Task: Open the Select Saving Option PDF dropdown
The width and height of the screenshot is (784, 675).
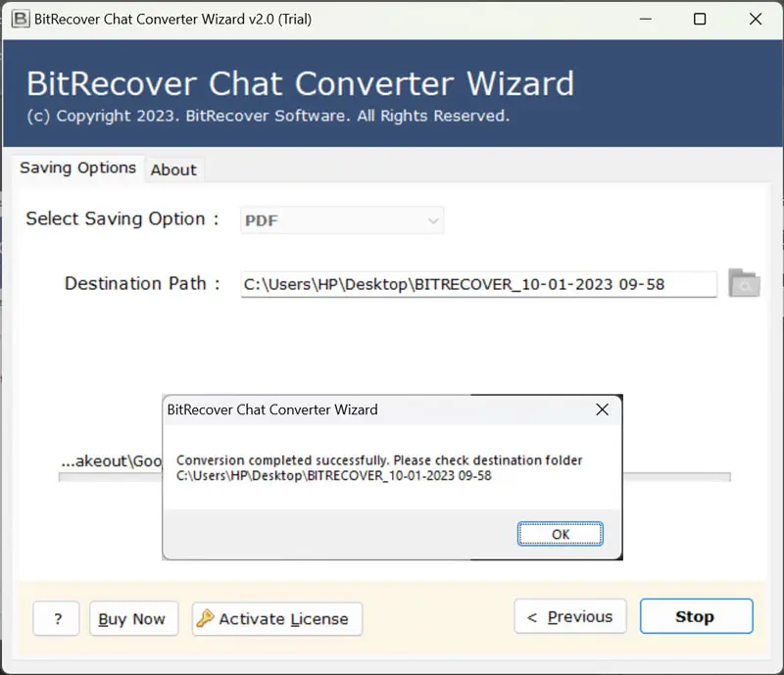Action: (342, 220)
